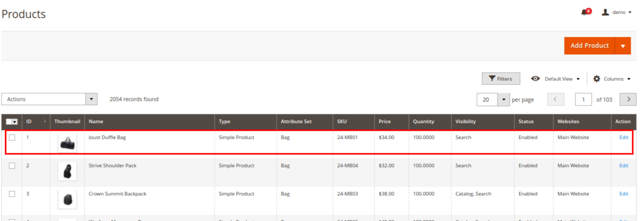Click the ID column sort arrow
The width and height of the screenshot is (644, 221).
(45, 122)
